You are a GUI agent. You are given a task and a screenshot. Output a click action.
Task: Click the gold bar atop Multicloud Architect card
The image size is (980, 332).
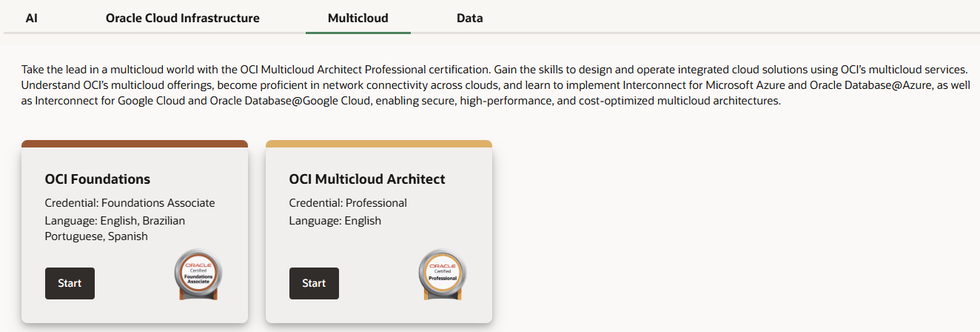(379, 144)
